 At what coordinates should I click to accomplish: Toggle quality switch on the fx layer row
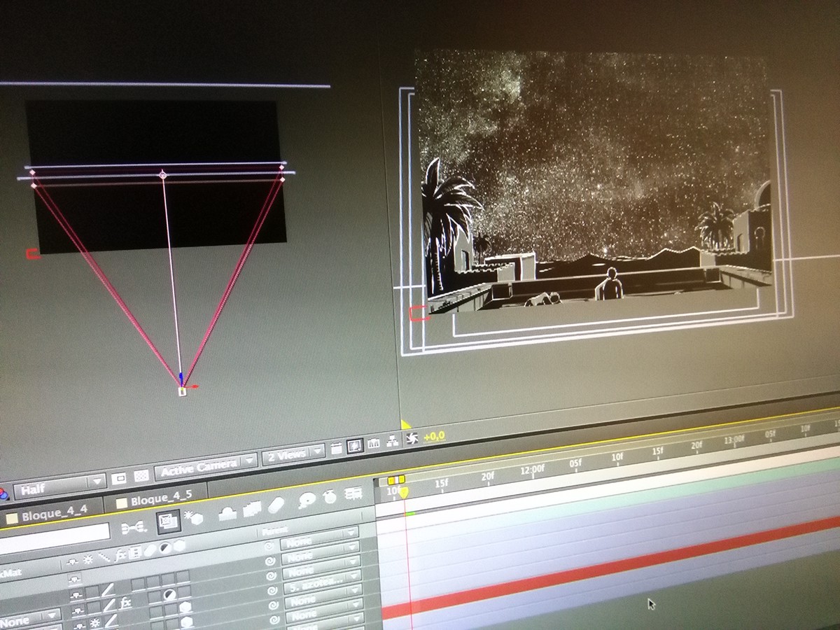pyautogui.click(x=110, y=605)
